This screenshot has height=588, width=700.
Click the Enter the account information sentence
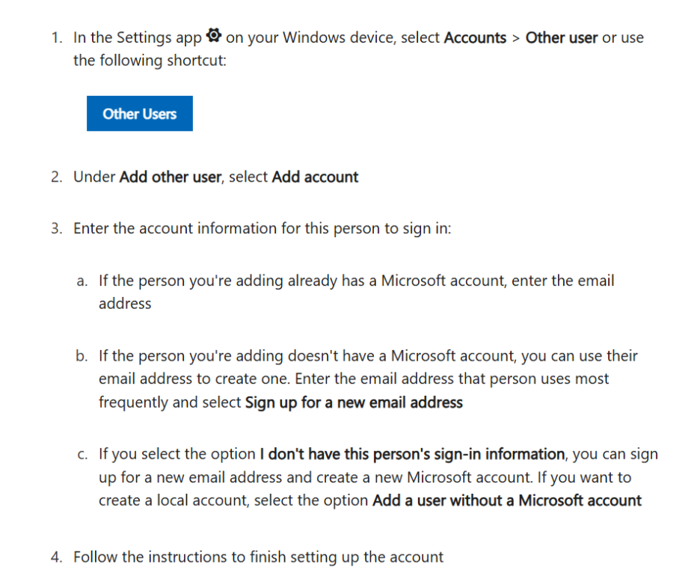coord(262,229)
